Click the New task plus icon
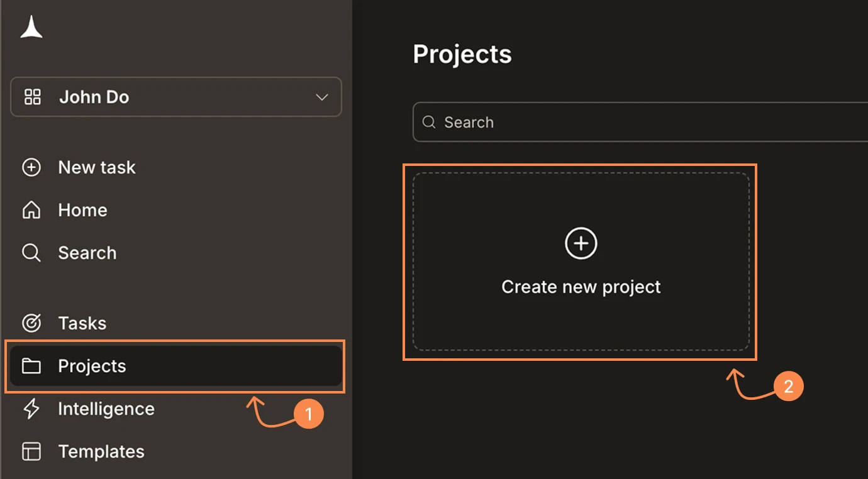 [31, 167]
